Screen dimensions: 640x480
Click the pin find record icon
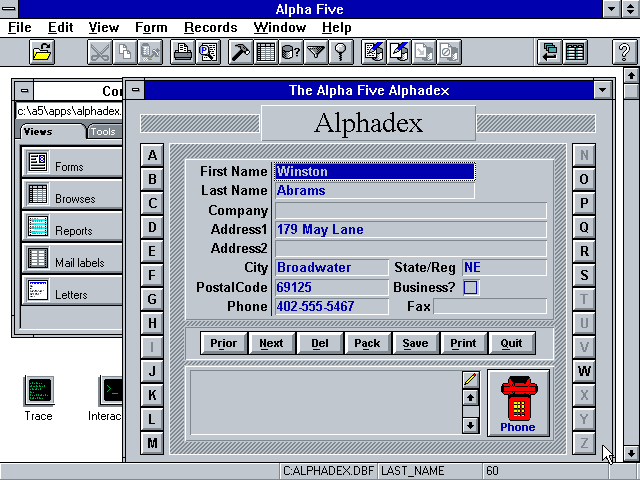pyautogui.click(x=341, y=52)
